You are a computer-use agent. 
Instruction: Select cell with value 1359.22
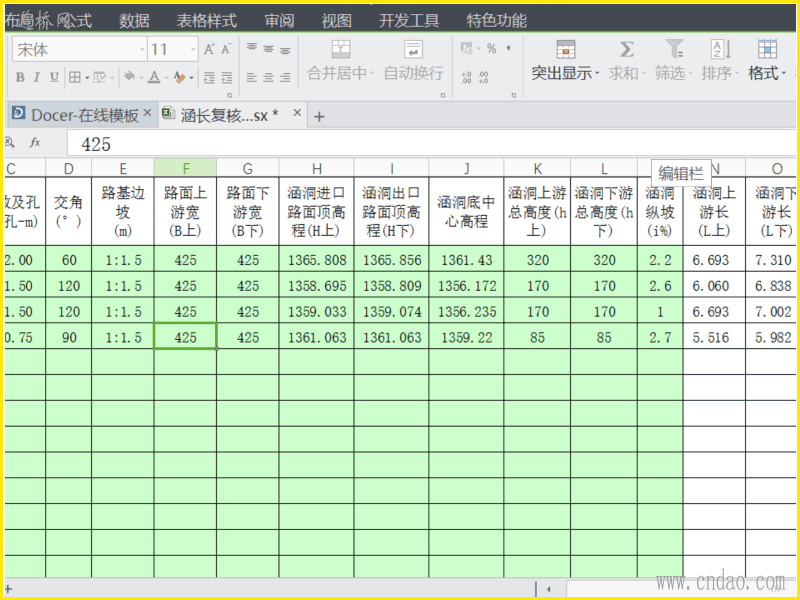tap(466, 337)
